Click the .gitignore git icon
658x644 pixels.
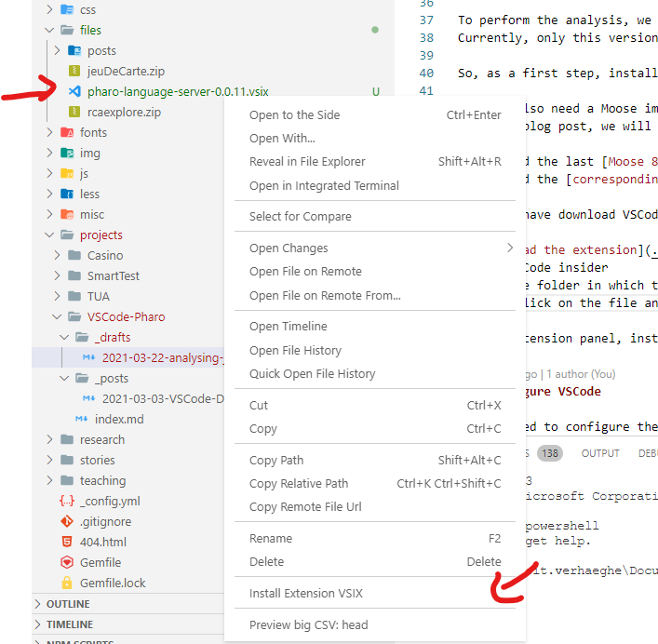point(67,521)
